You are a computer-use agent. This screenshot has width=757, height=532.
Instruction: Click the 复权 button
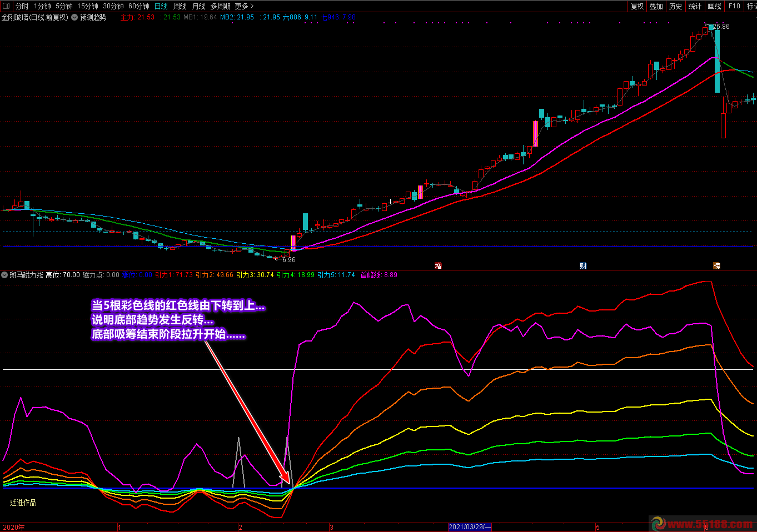pos(637,6)
